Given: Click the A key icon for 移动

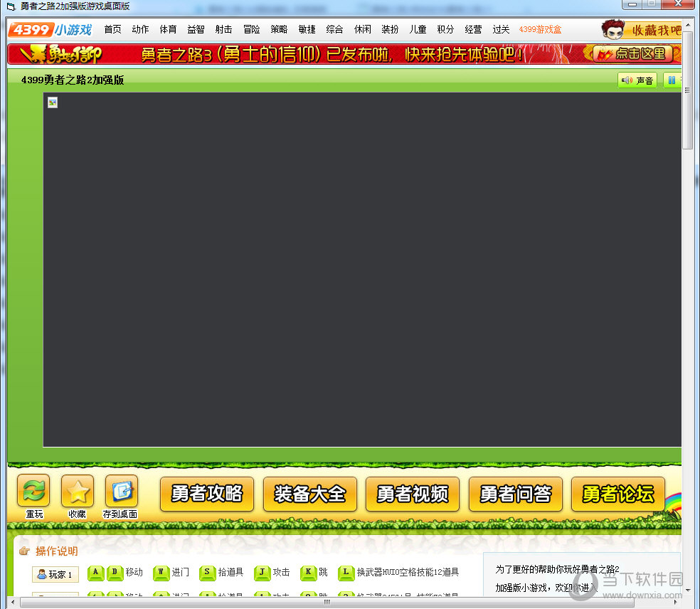Looking at the screenshot, I should click(x=95, y=573).
